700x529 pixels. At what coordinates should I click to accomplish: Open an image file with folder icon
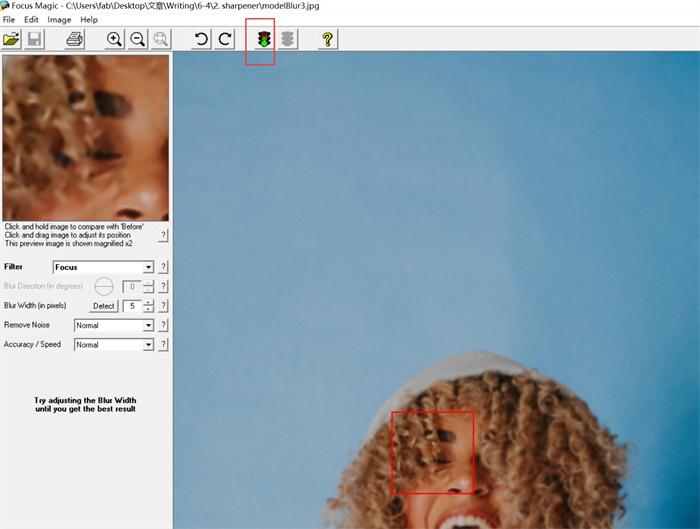pyautogui.click(x=11, y=39)
